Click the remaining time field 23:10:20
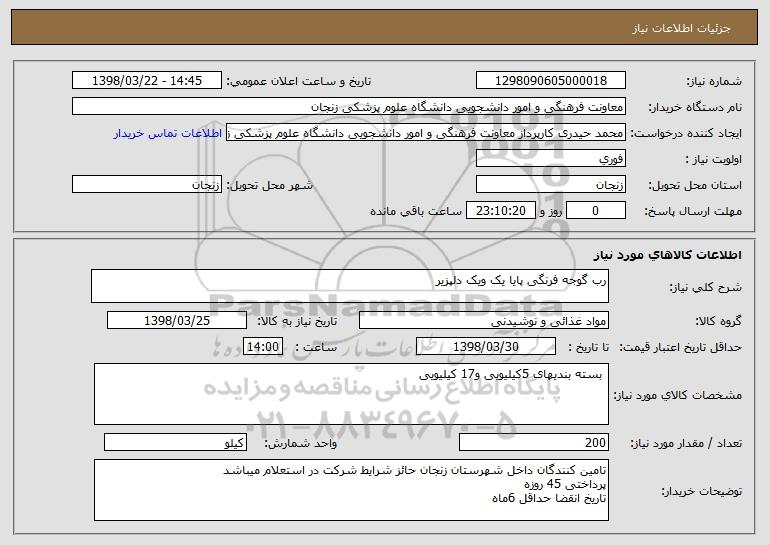 coord(500,211)
